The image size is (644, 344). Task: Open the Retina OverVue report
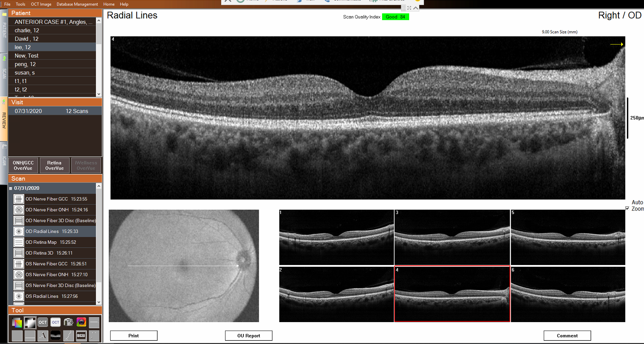[x=55, y=166]
